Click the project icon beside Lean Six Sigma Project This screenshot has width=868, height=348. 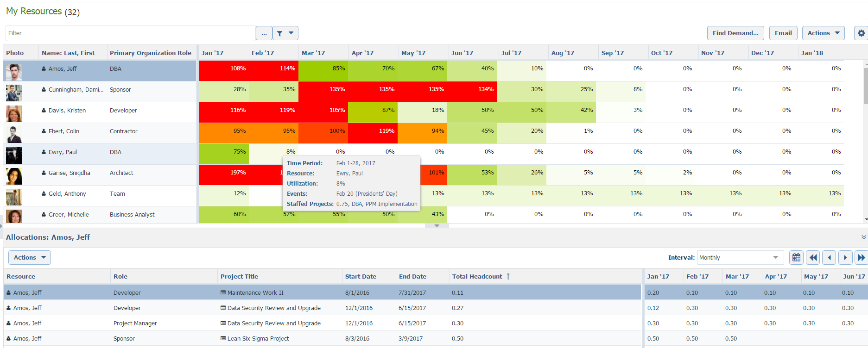tap(223, 338)
